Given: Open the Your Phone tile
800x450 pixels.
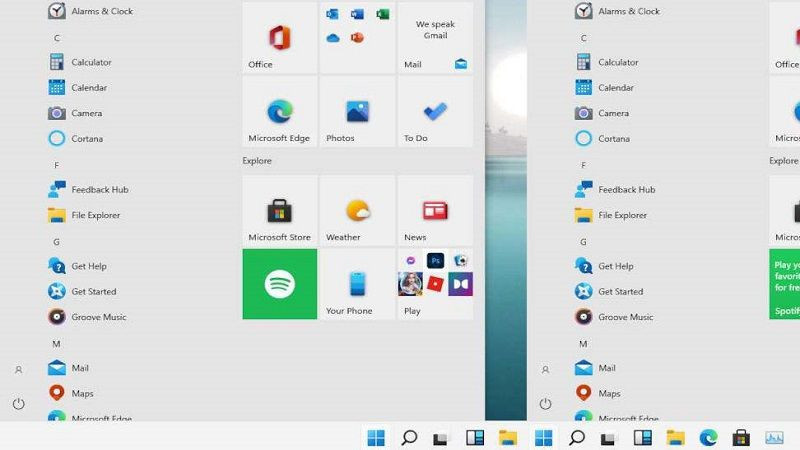Looking at the screenshot, I should click(x=357, y=284).
